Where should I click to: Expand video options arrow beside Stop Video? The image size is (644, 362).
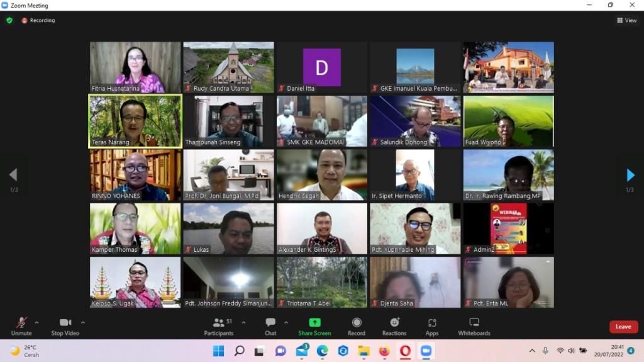point(83,322)
